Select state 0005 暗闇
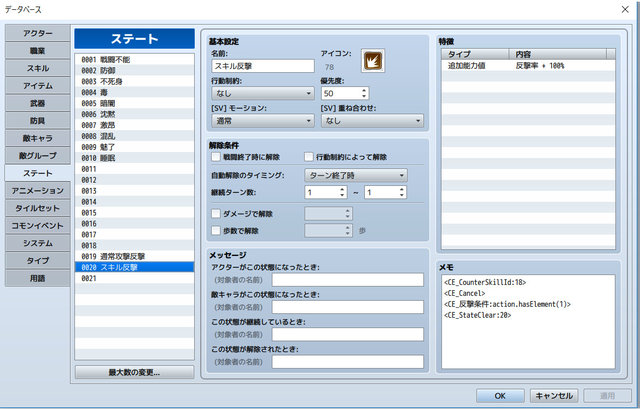This screenshot has width=640, height=409. coord(134,103)
